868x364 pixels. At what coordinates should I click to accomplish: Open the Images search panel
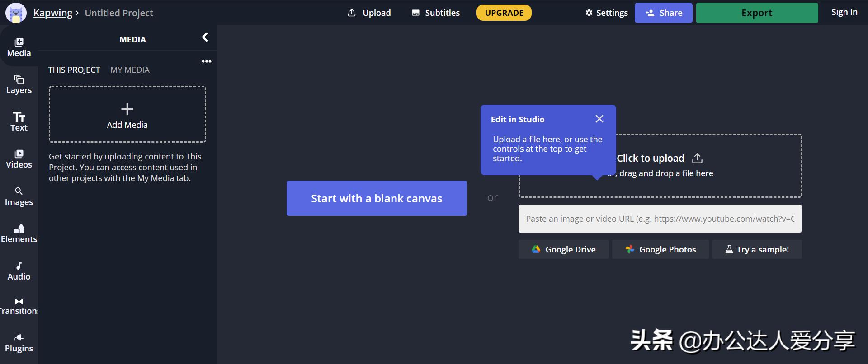point(19,196)
